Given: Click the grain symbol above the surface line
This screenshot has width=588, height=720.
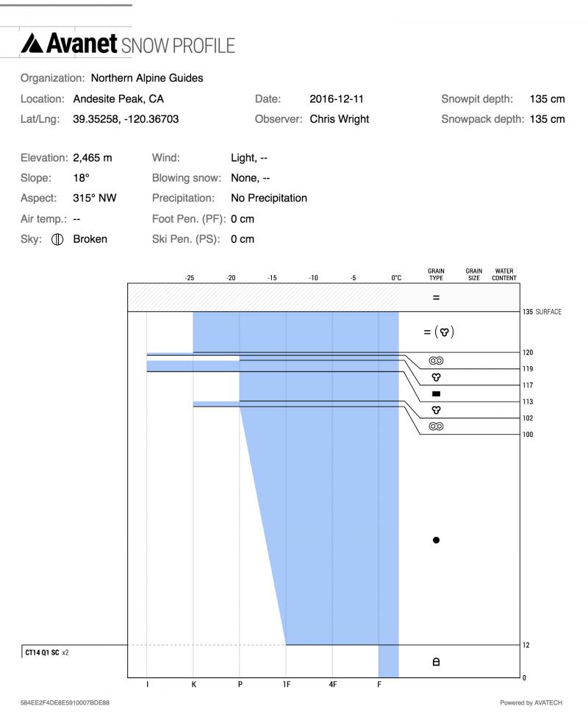Looking at the screenshot, I should (x=436, y=298).
